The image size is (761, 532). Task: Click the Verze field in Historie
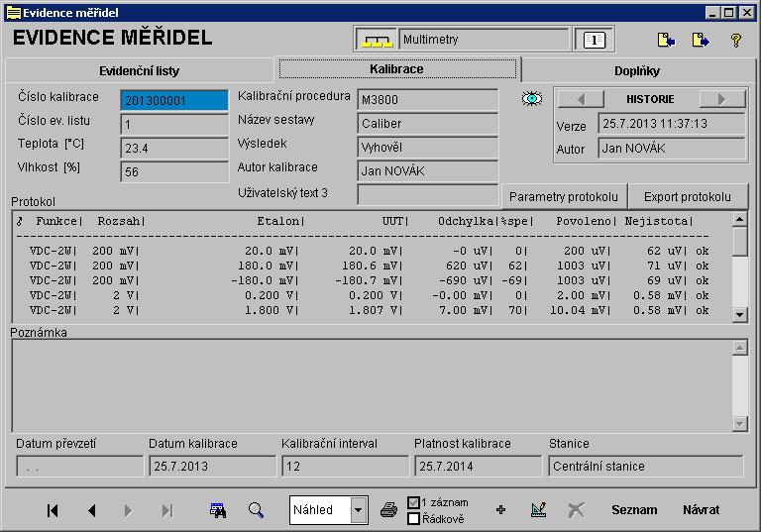coord(672,124)
